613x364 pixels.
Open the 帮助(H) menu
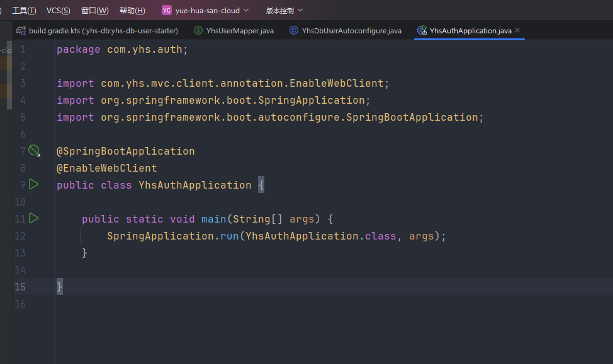pos(132,11)
